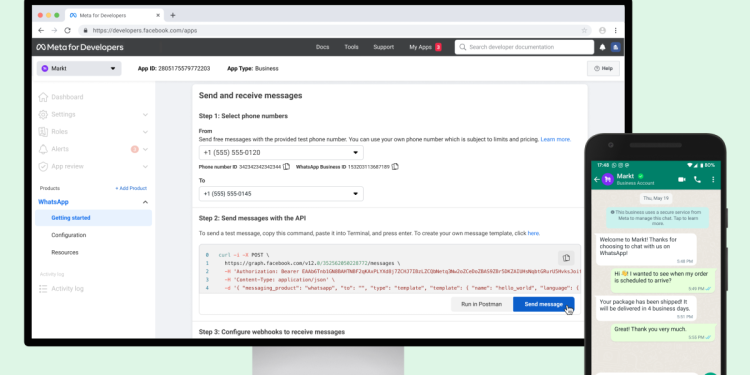Copy the Phone number ID

(x=286, y=166)
